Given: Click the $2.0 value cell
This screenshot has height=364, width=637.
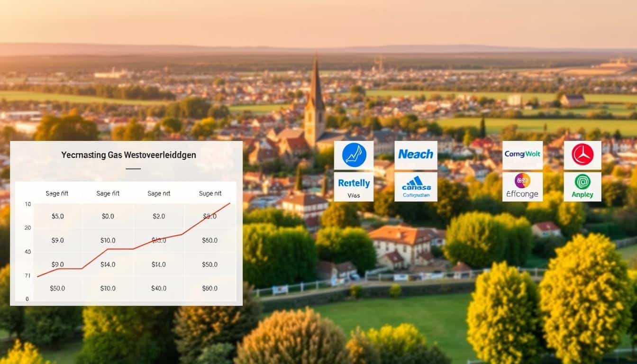Looking at the screenshot, I should [159, 216].
